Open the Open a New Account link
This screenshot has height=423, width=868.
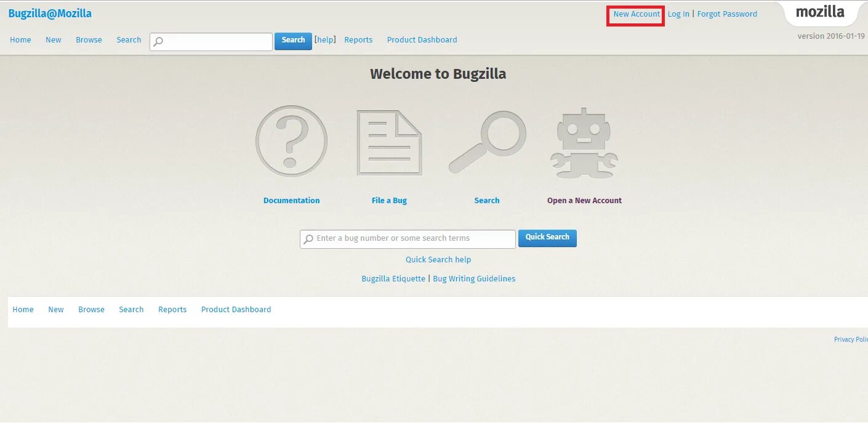coord(584,200)
